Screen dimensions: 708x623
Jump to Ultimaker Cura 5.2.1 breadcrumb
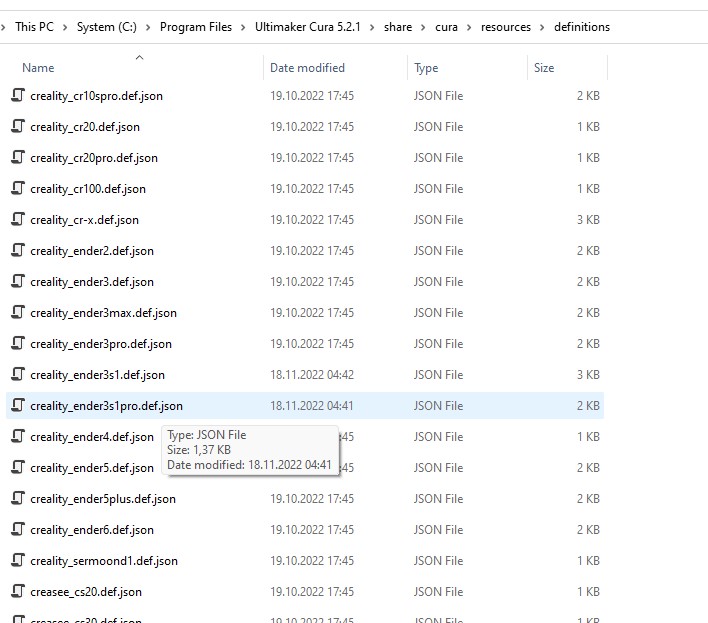coord(307,27)
